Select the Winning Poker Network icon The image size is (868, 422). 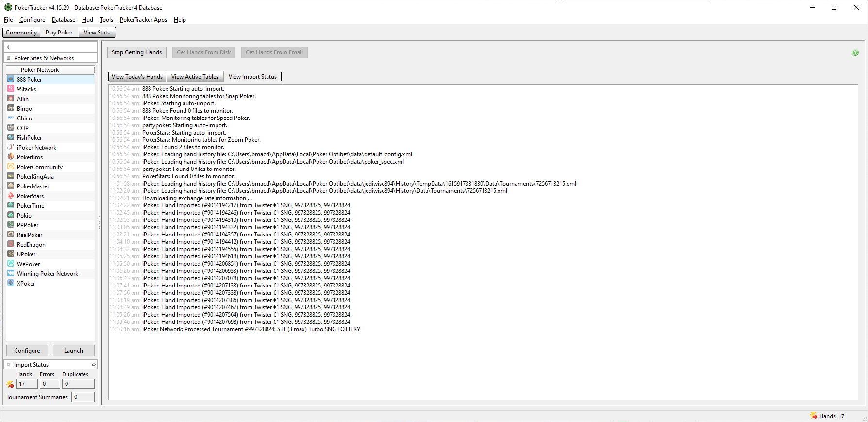point(11,273)
